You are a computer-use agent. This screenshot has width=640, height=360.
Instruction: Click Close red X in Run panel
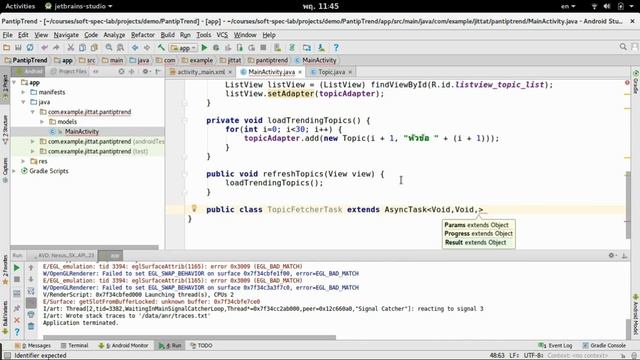[17, 320]
